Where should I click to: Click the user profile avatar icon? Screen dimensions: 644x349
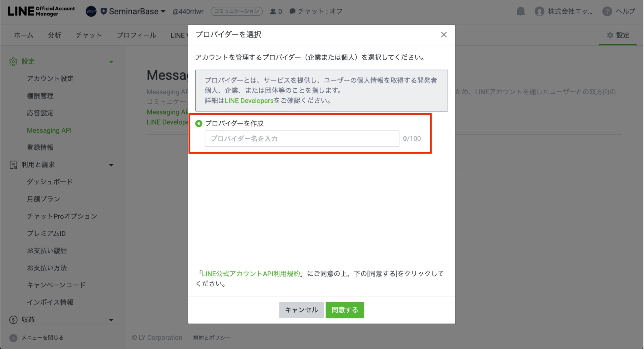coord(539,11)
